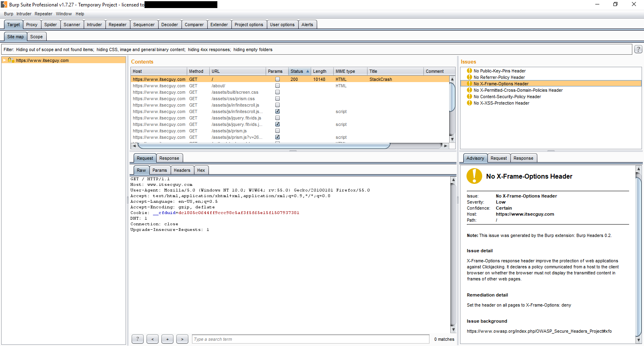644x346 pixels.
Task: Click OWASP Secure Headers Project link
Action: [539, 331]
